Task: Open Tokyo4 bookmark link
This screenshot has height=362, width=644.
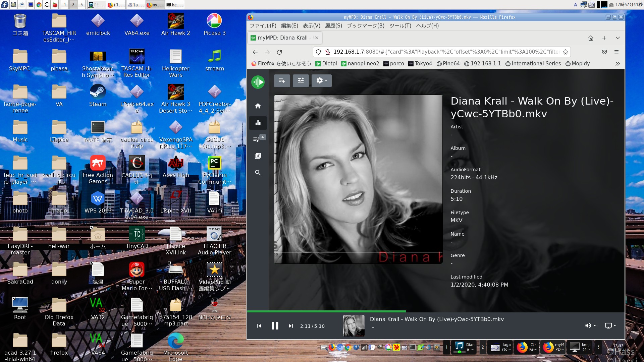Action: click(x=420, y=64)
